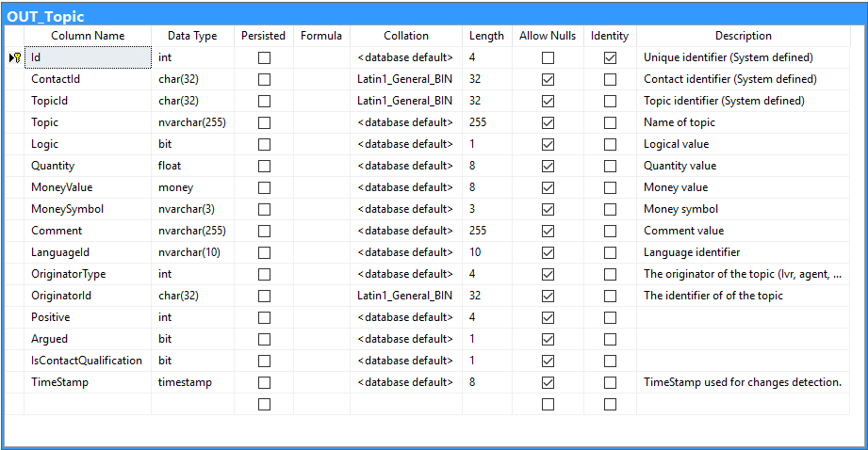Click the OUT_Topic table title bar
This screenshot has height=450, width=868.
coord(434,16)
